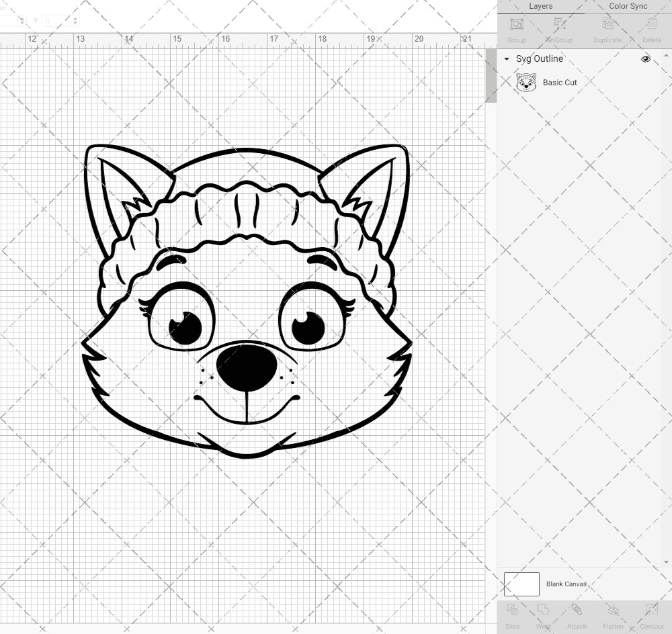The height and width of the screenshot is (634, 672).
Task: Click the X position stepper arrows
Action: pyautogui.click(x=22, y=20)
